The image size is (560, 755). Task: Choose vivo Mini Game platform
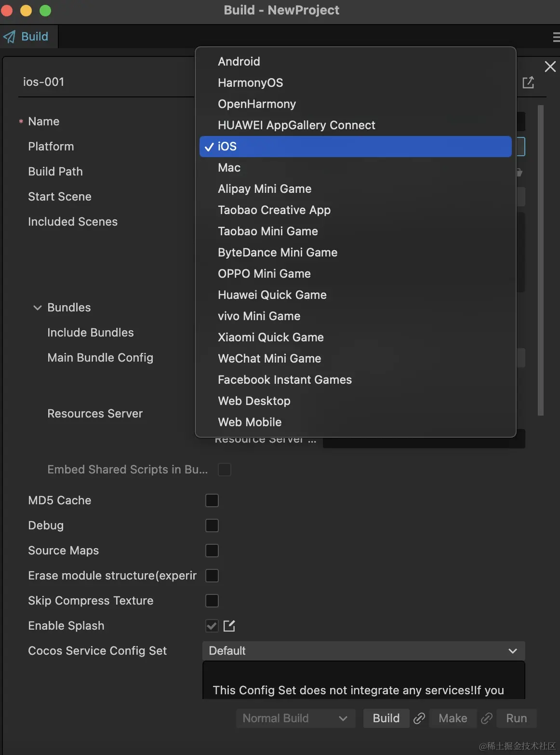point(355,316)
